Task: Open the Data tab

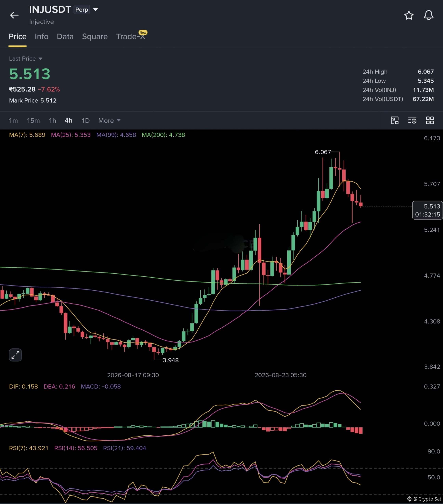Action: 65,36
